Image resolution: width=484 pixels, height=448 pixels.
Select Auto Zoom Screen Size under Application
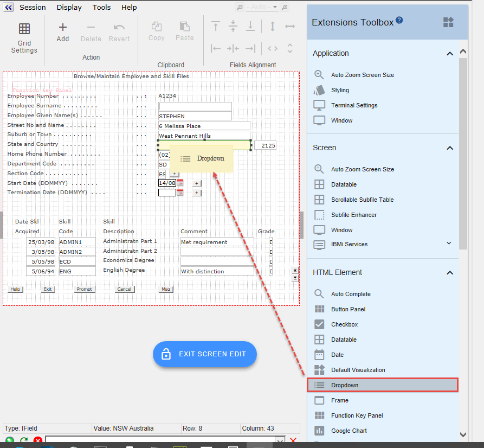tap(363, 75)
